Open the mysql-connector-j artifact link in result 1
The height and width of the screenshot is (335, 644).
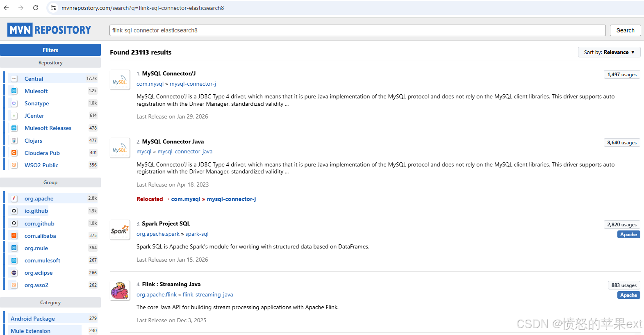point(193,84)
